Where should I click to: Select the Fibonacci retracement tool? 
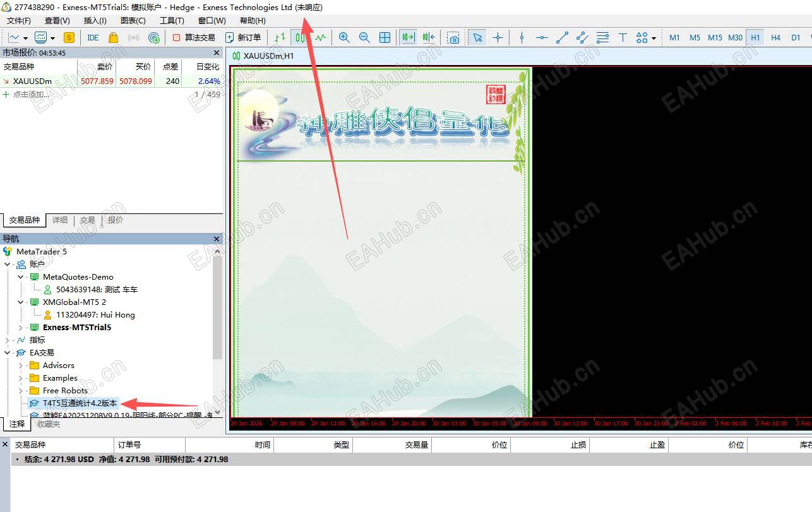602,37
